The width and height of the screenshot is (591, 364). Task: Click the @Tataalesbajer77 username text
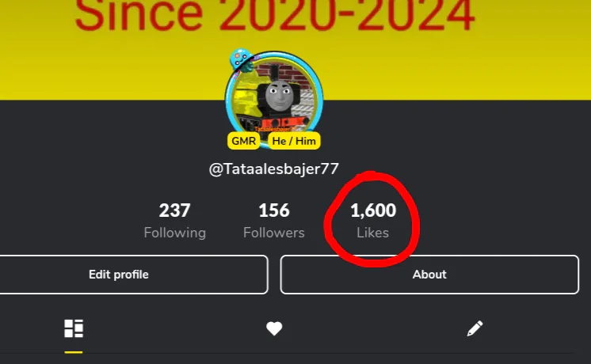(x=274, y=169)
